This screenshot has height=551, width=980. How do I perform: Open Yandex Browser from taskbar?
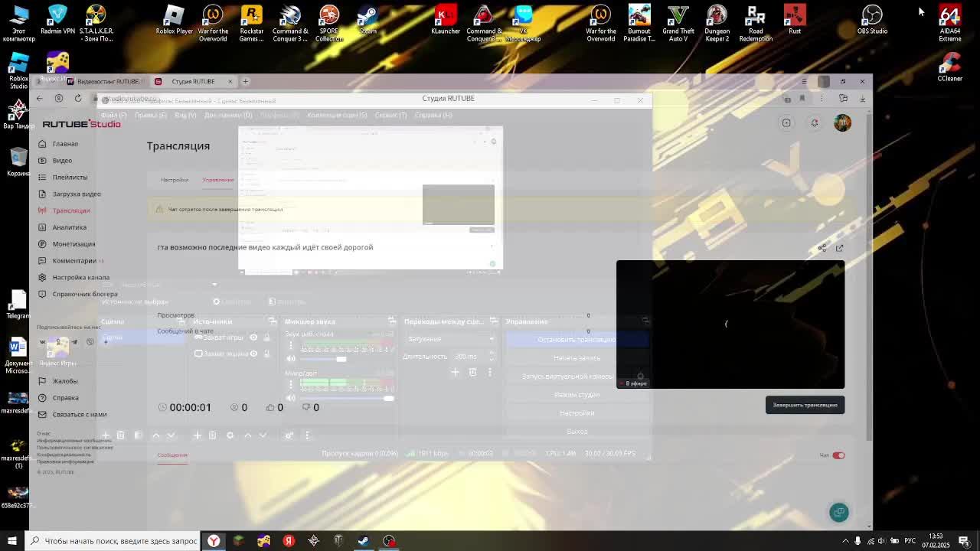coord(214,541)
